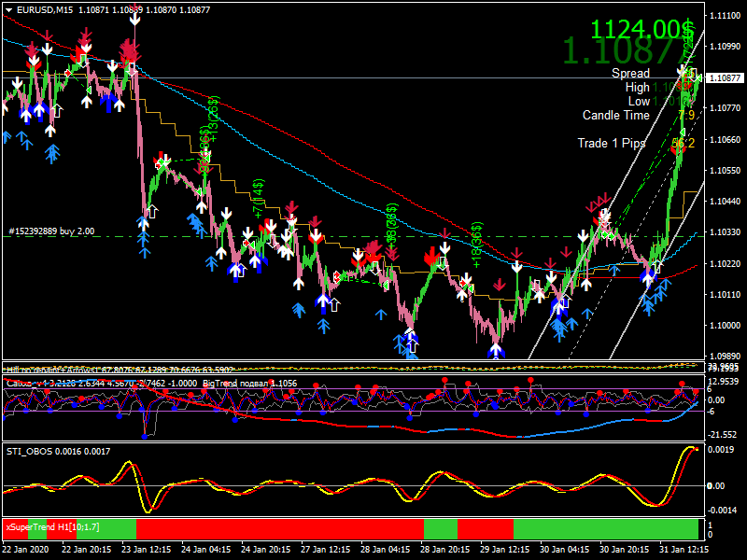This screenshot has height=560, width=747.
Task: Click the #152392889 buy 2.00 order label
Action: [x=51, y=231]
